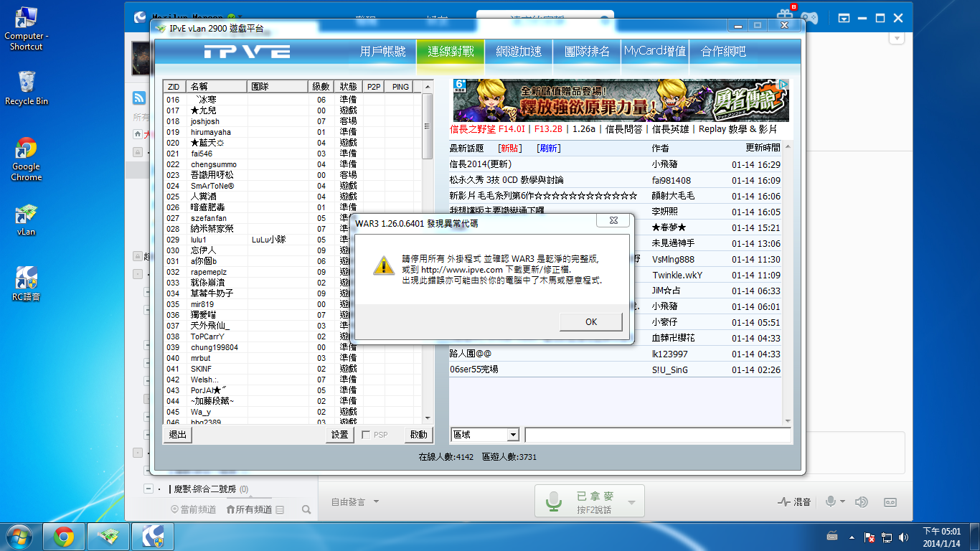Toggle the 混音 mixing option
Screen dimensions: 980x551
(x=794, y=502)
